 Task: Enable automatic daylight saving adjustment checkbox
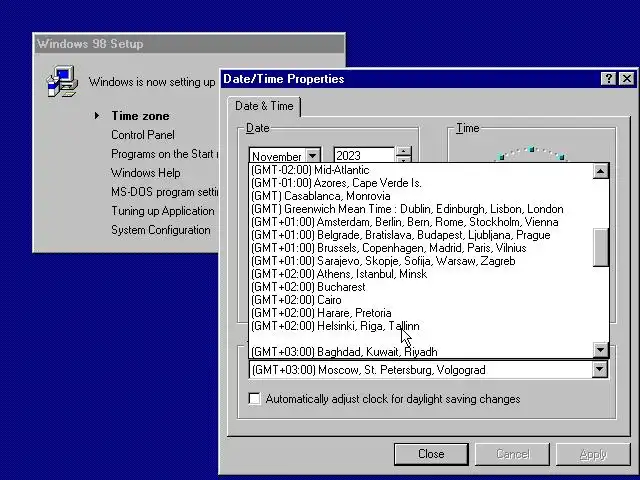(x=254, y=398)
